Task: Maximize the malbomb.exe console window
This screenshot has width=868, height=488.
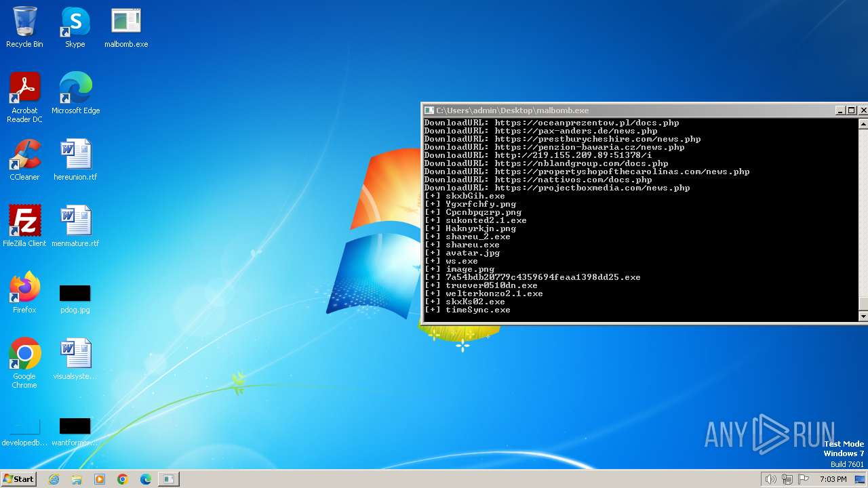Action: point(851,110)
